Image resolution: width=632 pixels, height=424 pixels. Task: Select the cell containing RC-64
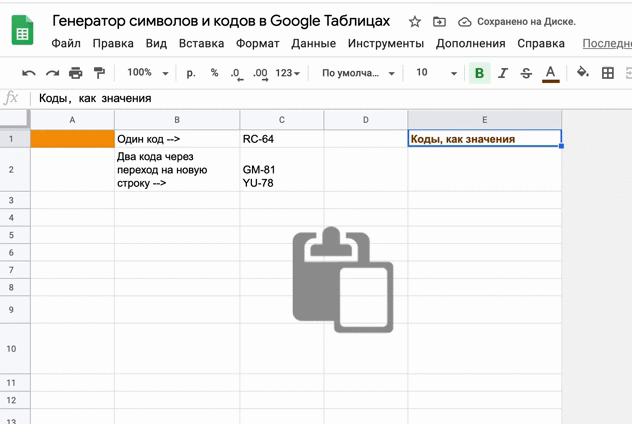coord(282,139)
